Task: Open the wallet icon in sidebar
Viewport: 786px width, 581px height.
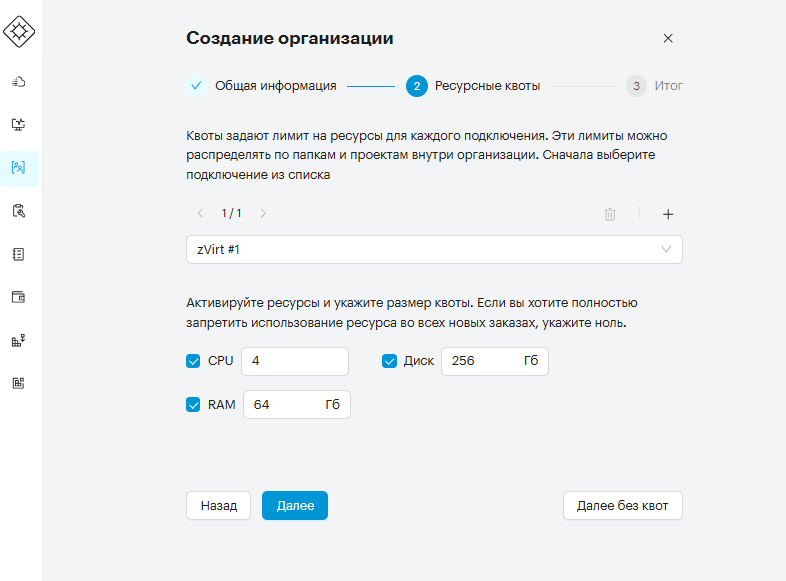Action: [x=19, y=297]
